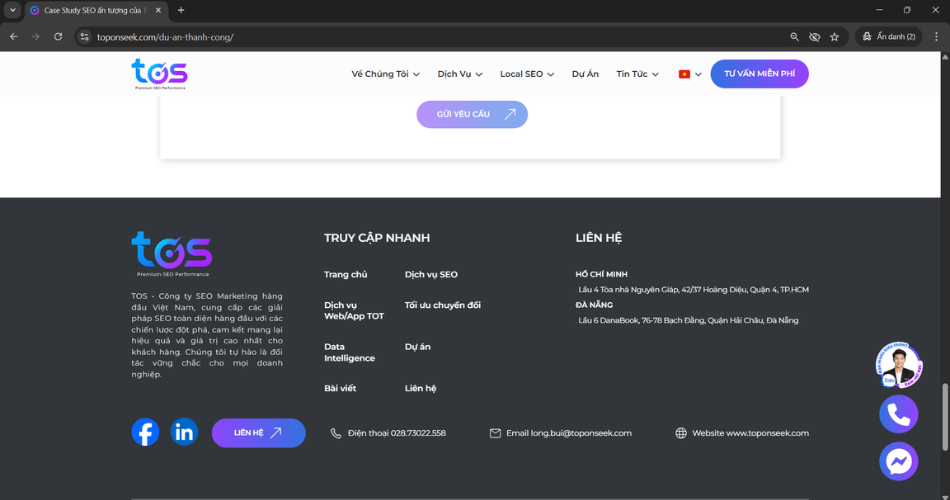The image size is (950, 500).
Task: Click the floating Zalo consultant avatar
Action: pos(897,365)
